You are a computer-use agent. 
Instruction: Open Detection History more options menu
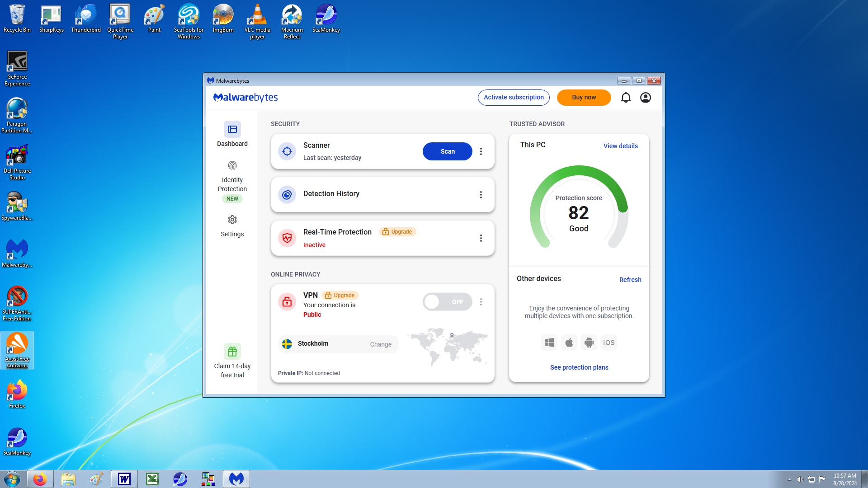pos(481,195)
